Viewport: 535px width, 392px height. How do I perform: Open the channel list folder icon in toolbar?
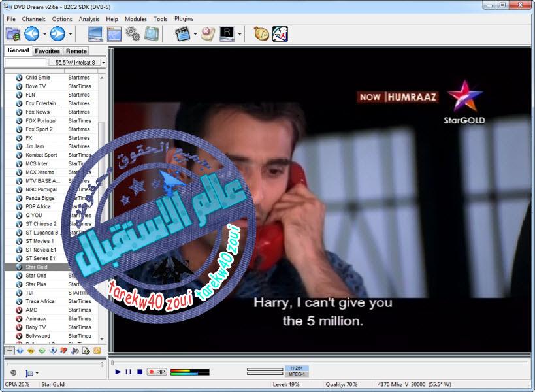pos(13,34)
